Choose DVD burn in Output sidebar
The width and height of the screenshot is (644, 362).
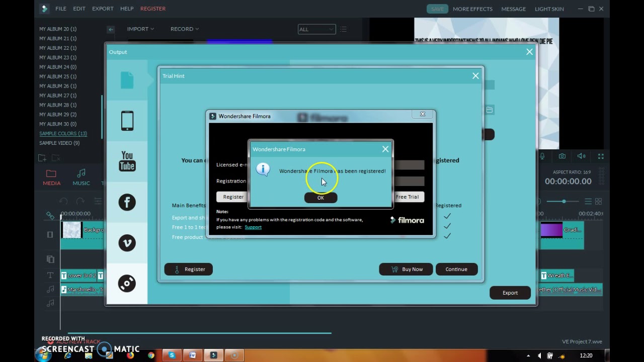(x=127, y=284)
